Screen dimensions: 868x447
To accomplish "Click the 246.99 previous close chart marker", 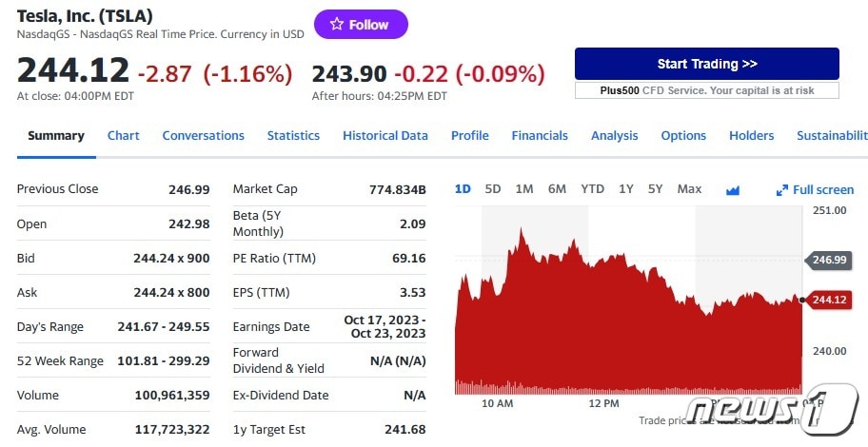I will pos(828,260).
